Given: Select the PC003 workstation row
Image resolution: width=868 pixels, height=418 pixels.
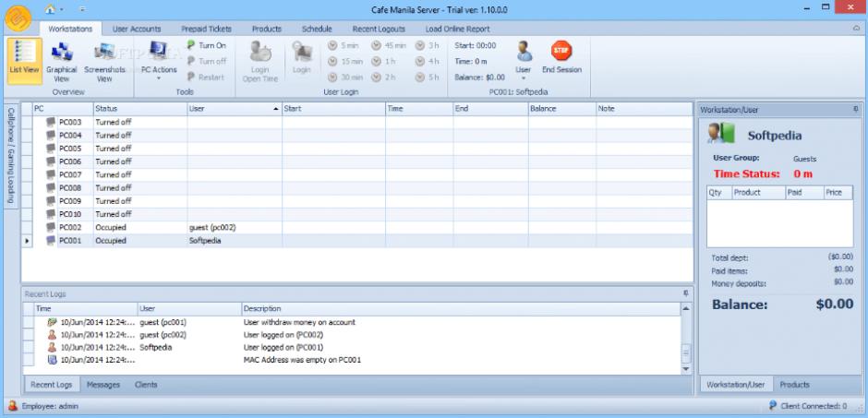Looking at the screenshot, I should click(357, 122).
